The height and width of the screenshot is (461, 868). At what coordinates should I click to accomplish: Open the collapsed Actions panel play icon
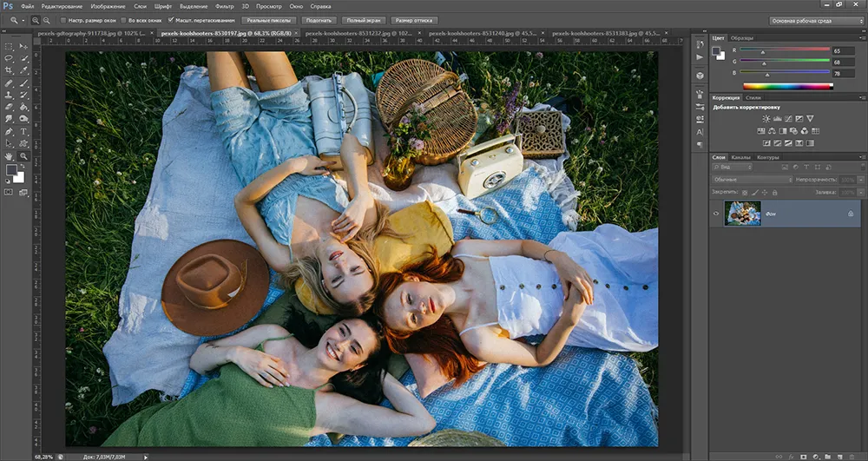[x=700, y=57]
